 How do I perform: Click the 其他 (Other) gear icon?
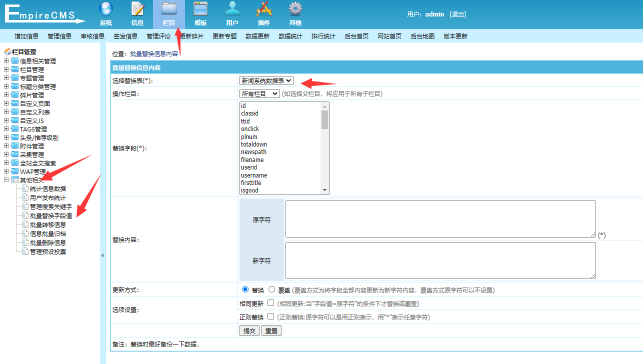295,13
